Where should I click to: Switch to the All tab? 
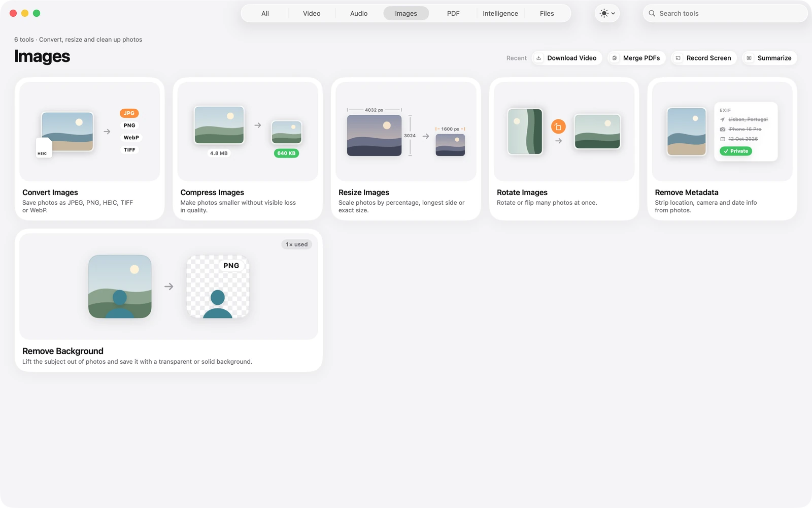tap(265, 14)
